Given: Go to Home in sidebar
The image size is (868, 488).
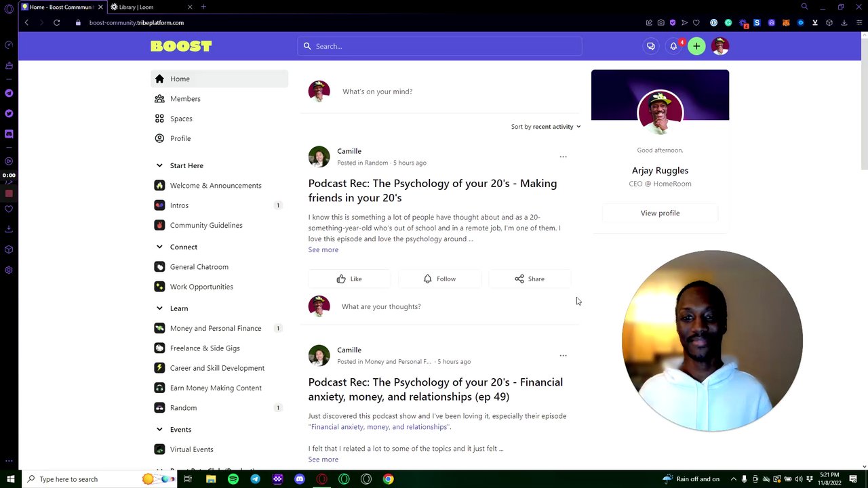Looking at the screenshot, I should point(219,79).
